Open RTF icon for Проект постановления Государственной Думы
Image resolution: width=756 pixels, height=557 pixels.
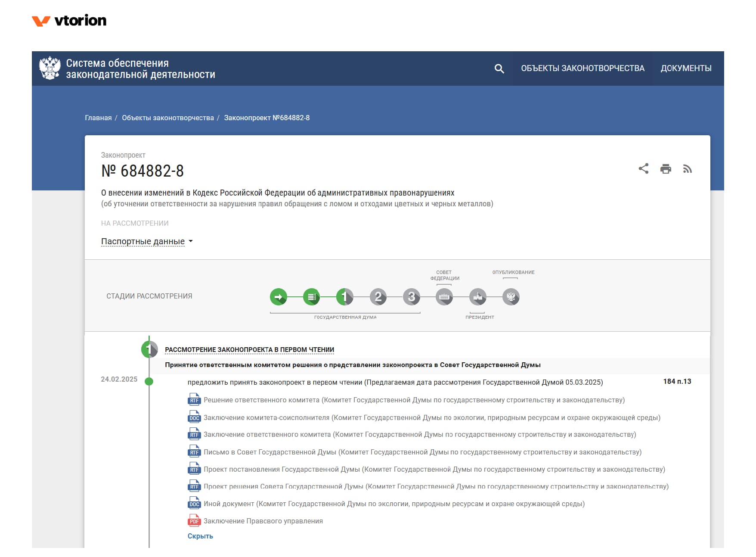tap(194, 469)
